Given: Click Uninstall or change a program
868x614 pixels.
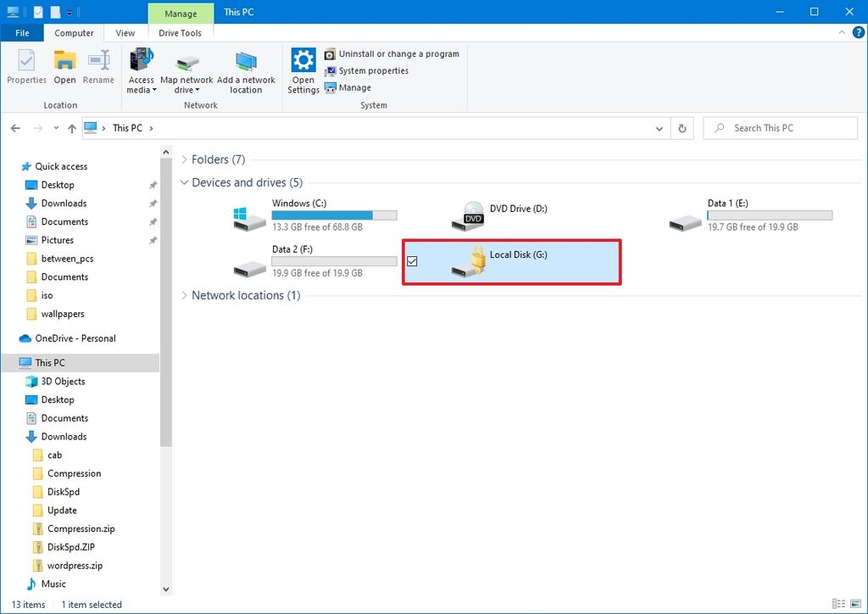Looking at the screenshot, I should [392, 53].
